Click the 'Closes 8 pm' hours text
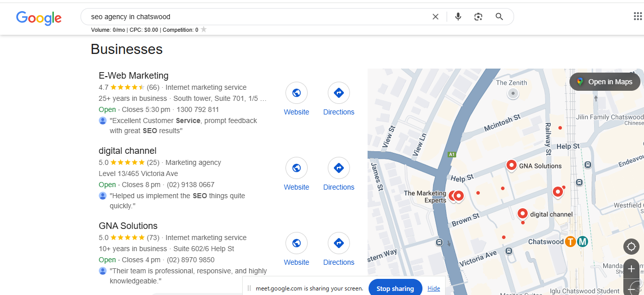Viewport: 644px width, 295px height. pos(141,185)
